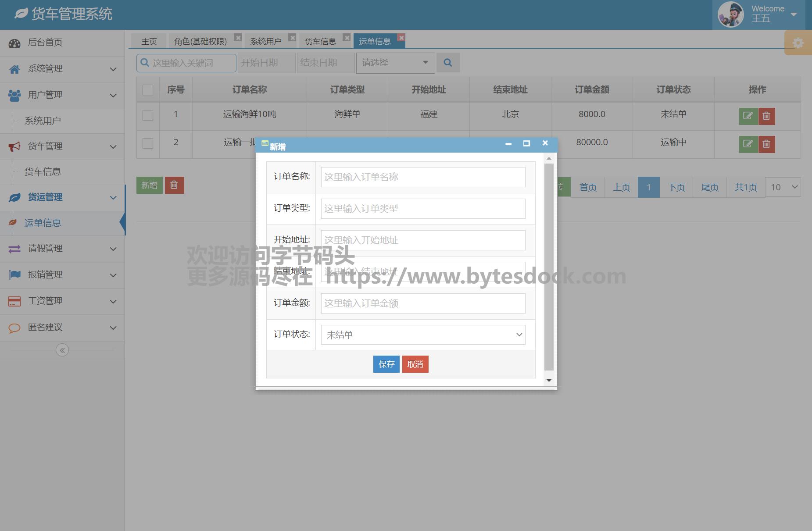Open 后台首页 dashboard in sidebar
Screen dimensions: 812x531
pyautogui.click(x=45, y=43)
